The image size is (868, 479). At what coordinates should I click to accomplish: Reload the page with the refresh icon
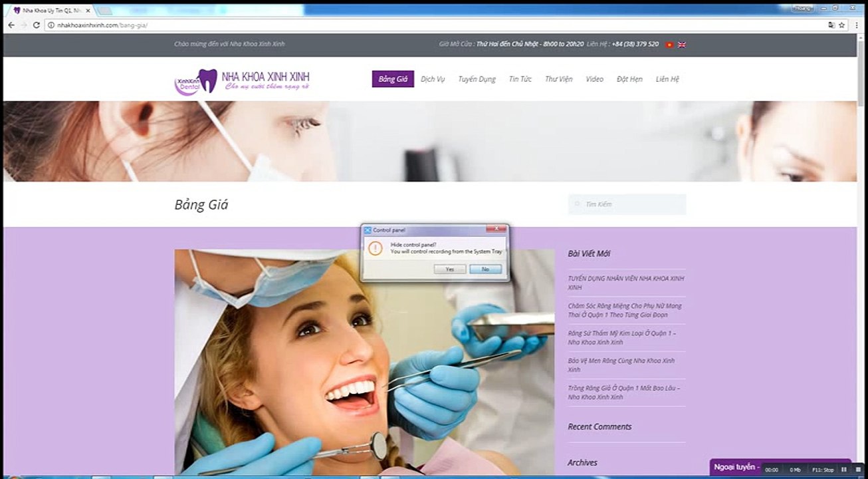tap(37, 25)
